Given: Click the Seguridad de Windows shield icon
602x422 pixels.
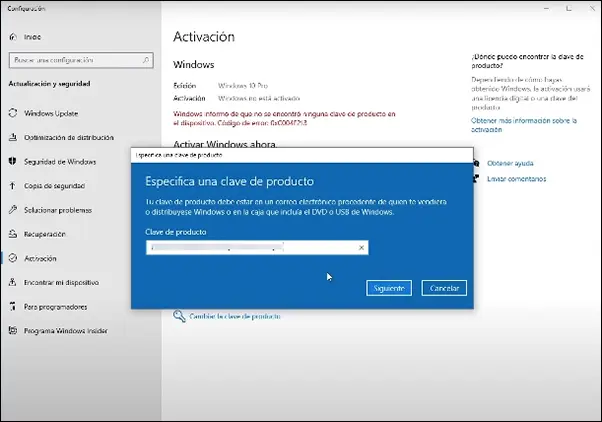Looking at the screenshot, I should pos(13,161).
